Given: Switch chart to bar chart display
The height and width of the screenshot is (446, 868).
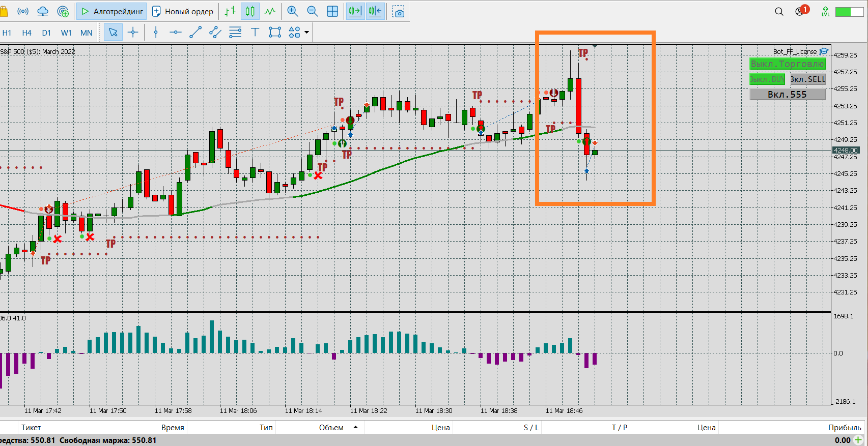Looking at the screenshot, I should pyautogui.click(x=230, y=11).
